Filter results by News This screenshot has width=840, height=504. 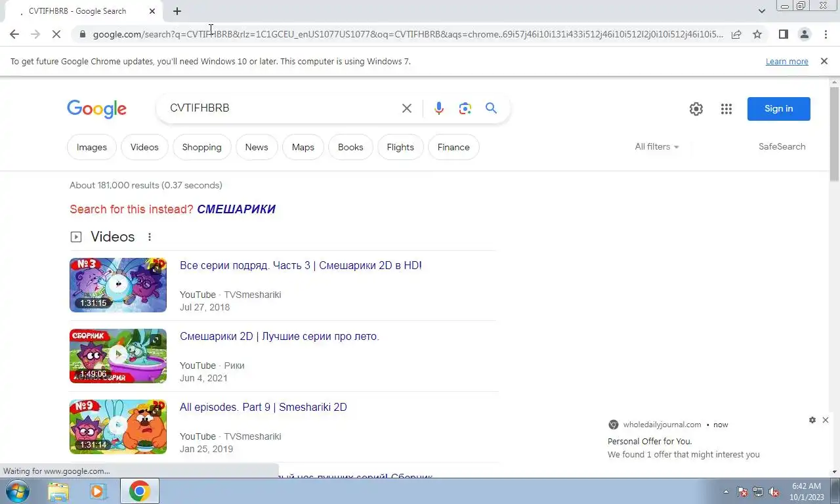[x=257, y=147]
